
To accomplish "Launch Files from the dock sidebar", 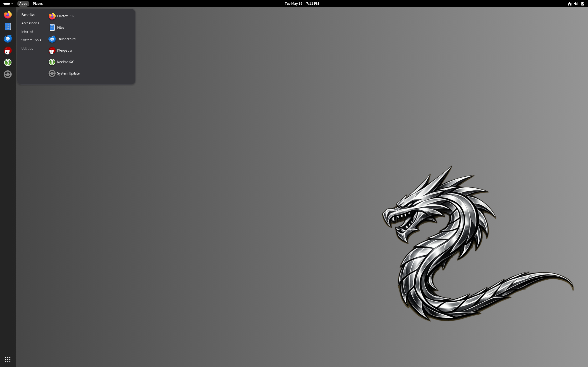I will (x=8, y=26).
